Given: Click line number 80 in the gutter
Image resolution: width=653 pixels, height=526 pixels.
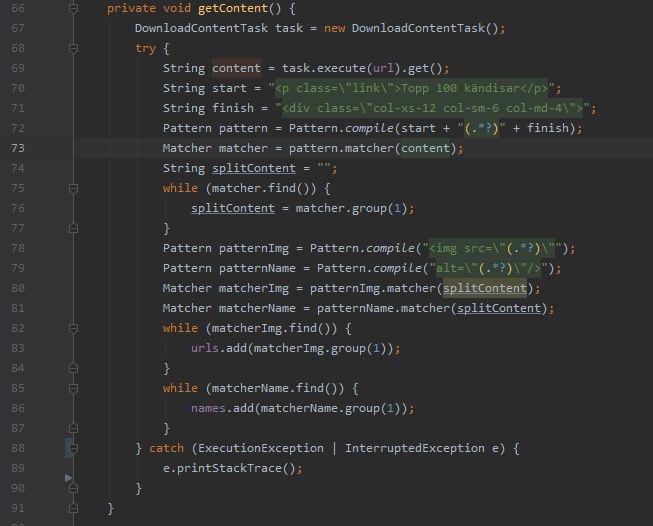Looking at the screenshot, I should click(x=18, y=288).
